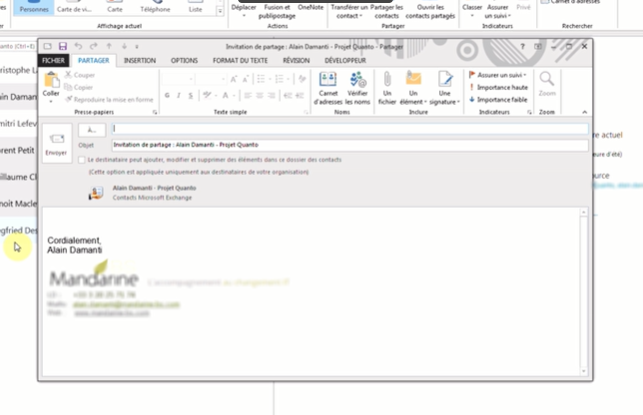This screenshot has height=415, width=643.
Task: Click Partager les contacts in main Outlook ribbon
Action: [x=386, y=11]
